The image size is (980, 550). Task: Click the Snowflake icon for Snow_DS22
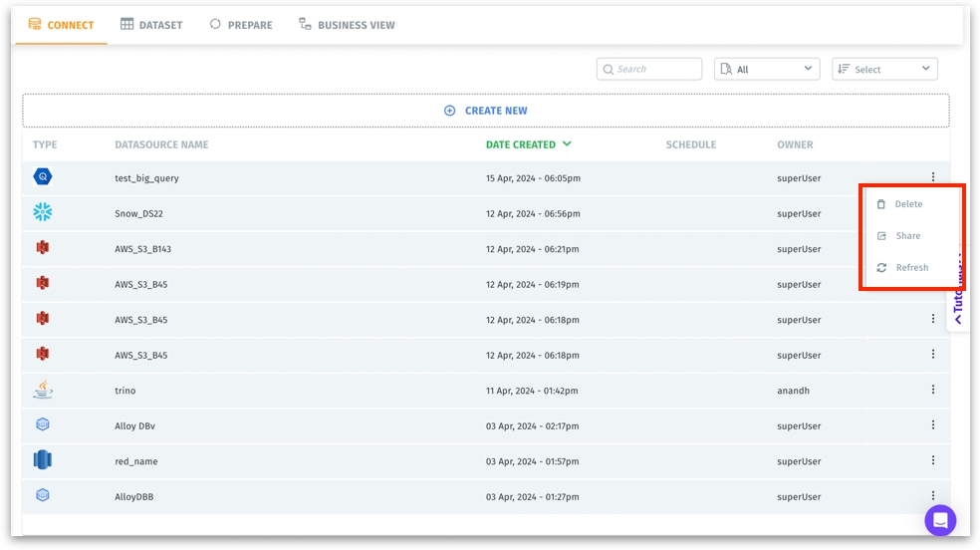tap(42, 212)
